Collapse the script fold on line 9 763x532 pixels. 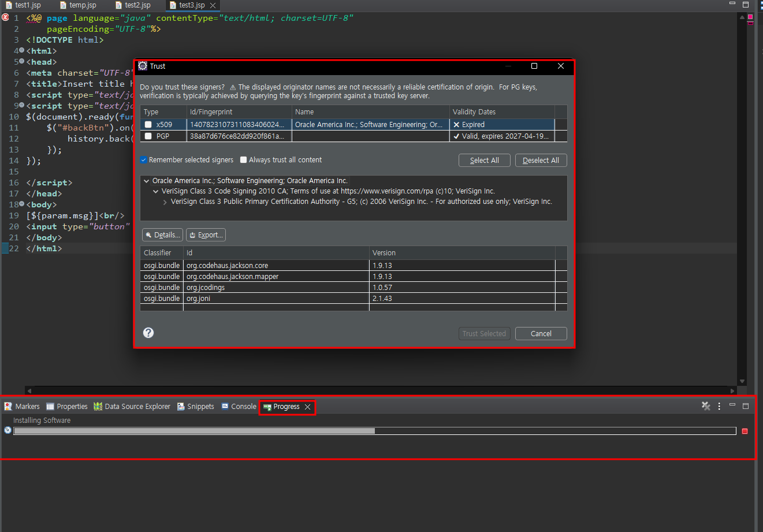[x=21, y=105]
